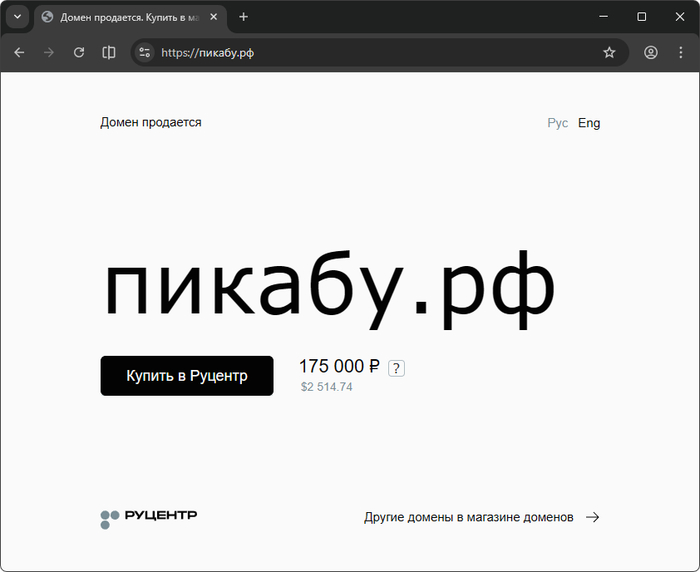Switch page language to Eng
Screen dimensions: 700x572
tap(589, 123)
